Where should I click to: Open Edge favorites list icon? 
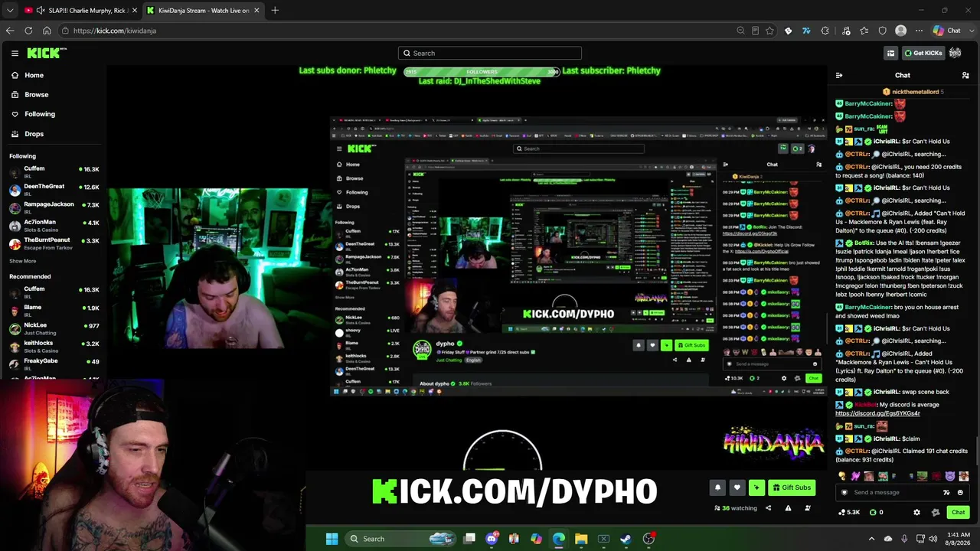(864, 31)
